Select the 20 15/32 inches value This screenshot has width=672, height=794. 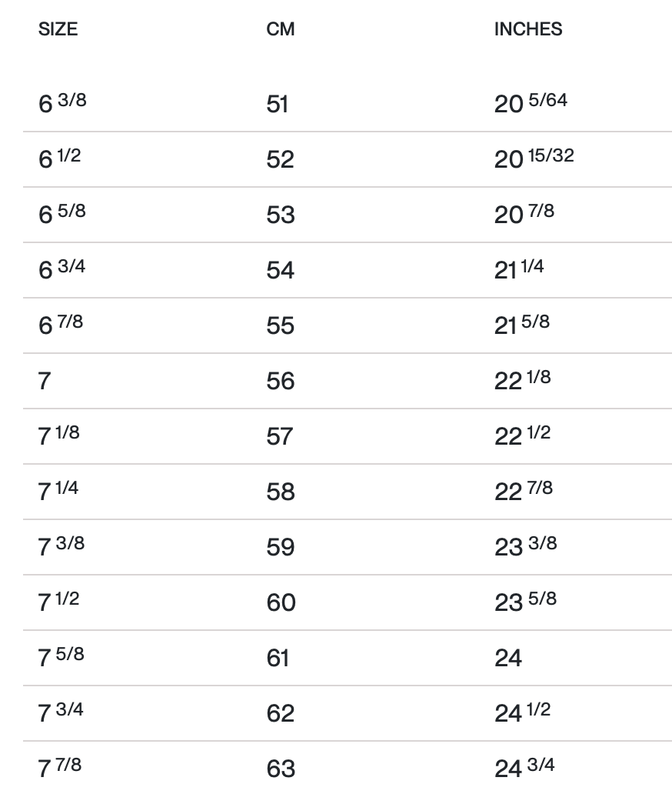point(534,158)
